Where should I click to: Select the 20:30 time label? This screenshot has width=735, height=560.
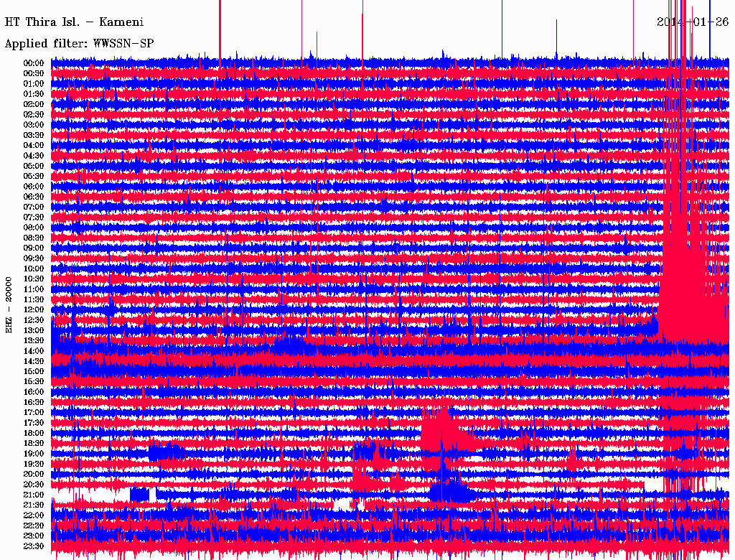coord(34,485)
